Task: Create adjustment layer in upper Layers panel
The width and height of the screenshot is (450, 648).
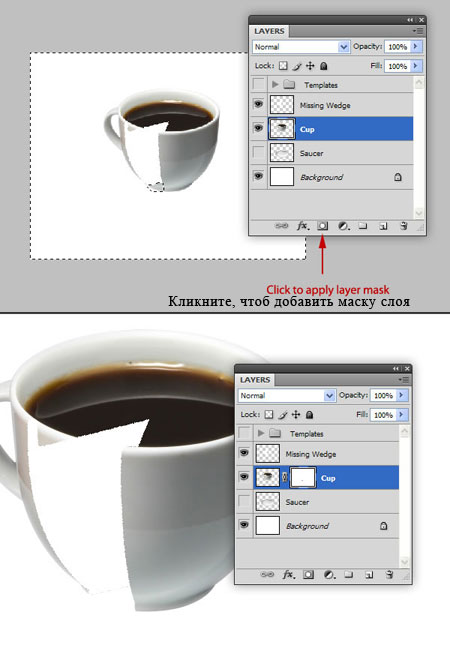Action: tap(343, 226)
